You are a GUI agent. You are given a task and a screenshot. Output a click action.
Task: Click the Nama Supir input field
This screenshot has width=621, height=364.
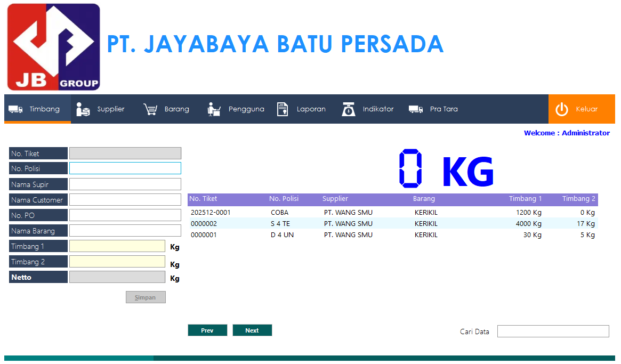coord(125,184)
